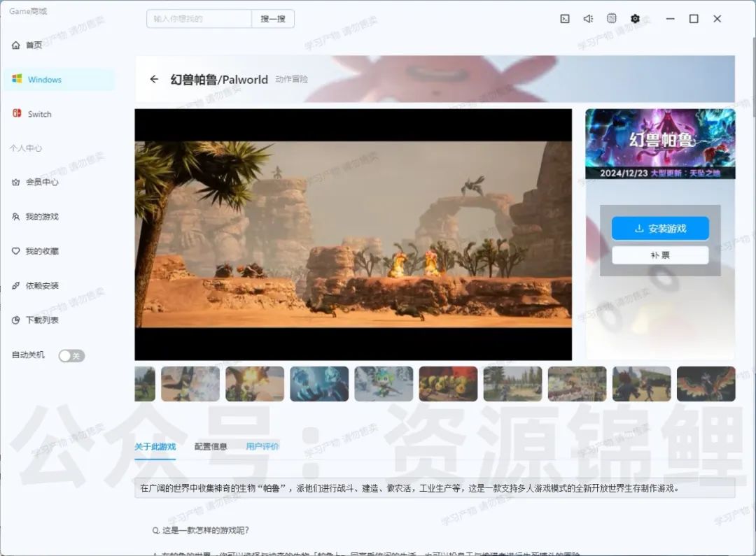Open the 会员中心 crown icon
Viewport: 756px width, 556px height.
pos(16,182)
